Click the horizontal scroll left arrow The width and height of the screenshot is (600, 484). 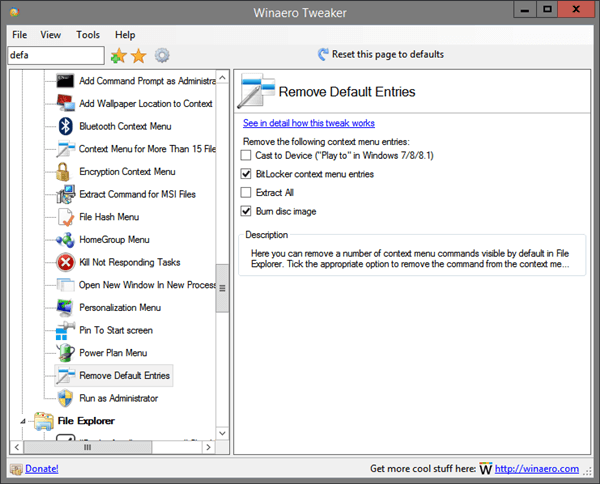(17, 447)
